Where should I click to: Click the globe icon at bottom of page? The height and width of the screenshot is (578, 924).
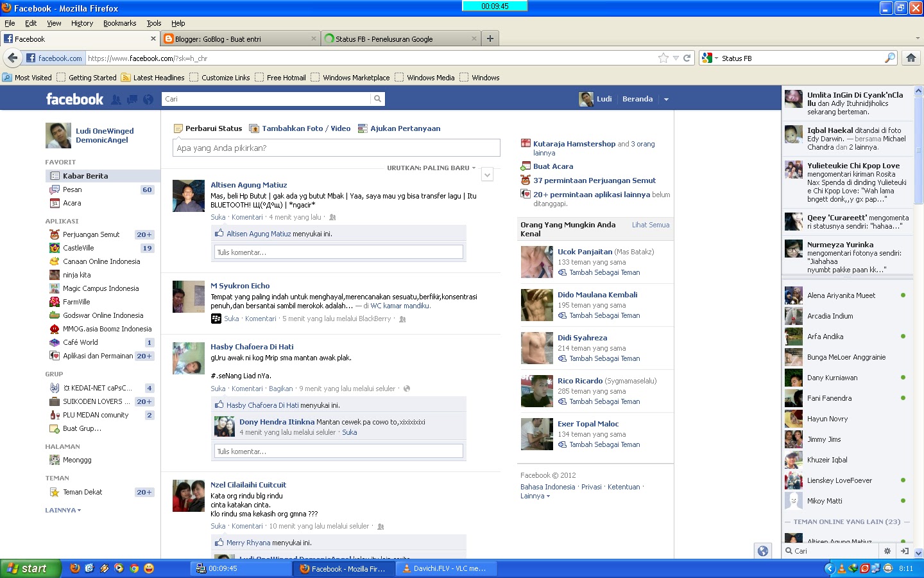pos(763,551)
